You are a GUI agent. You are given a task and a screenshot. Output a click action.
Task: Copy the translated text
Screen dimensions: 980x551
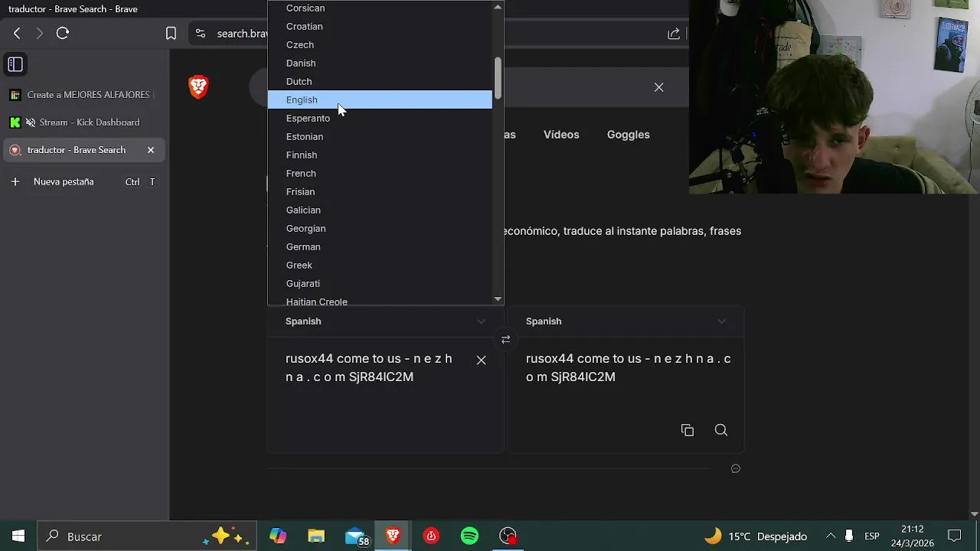pos(687,430)
